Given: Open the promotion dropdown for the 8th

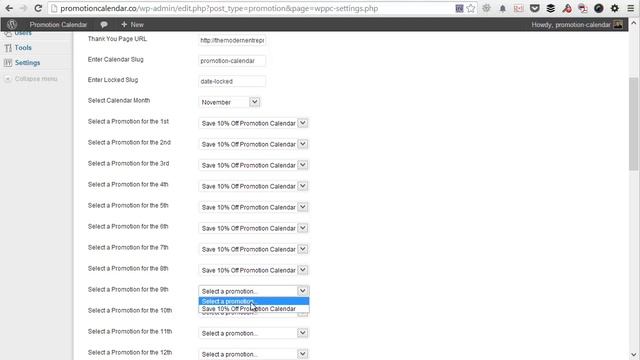Looking at the screenshot, I should [253, 270].
